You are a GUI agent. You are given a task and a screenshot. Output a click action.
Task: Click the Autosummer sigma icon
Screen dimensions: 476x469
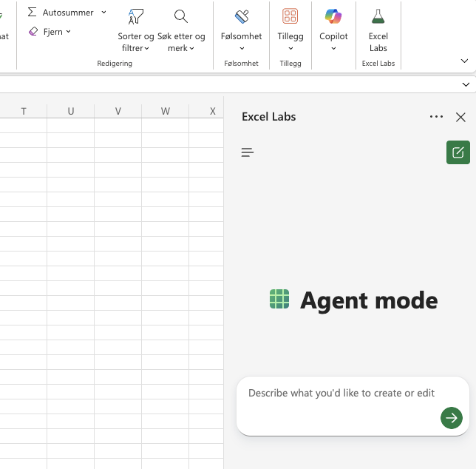[32, 13]
